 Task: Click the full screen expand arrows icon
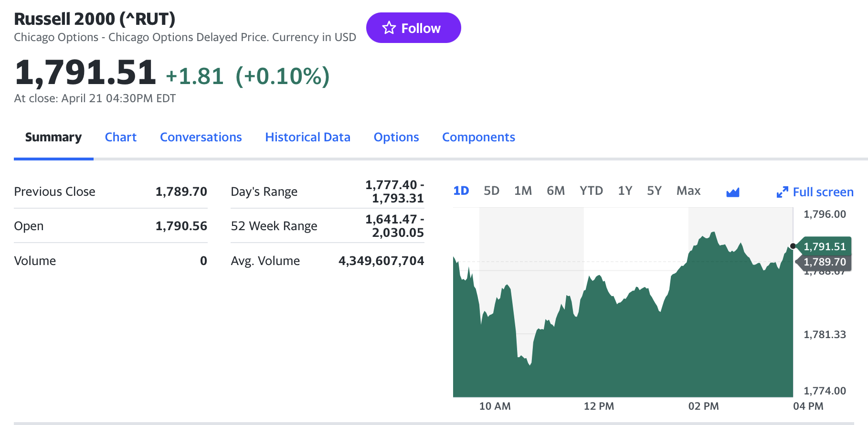pos(782,192)
